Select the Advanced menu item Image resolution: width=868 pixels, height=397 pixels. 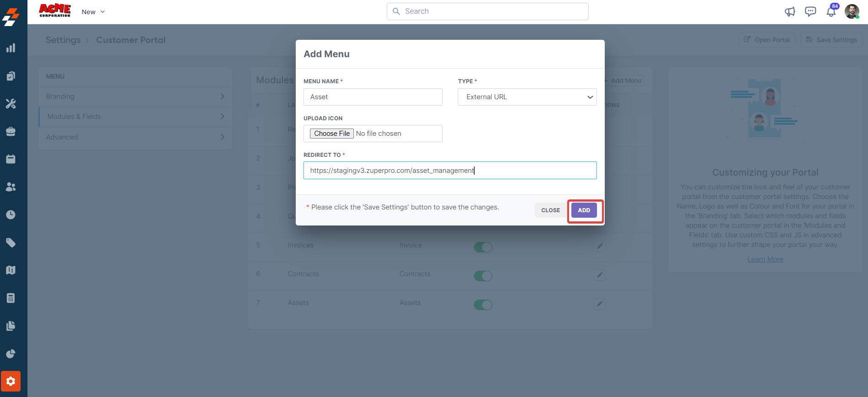[136, 137]
